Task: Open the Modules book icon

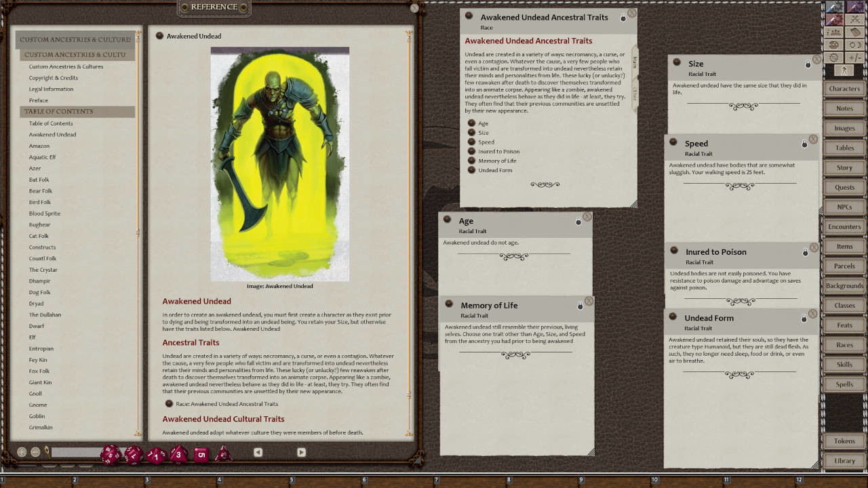Action: pos(854,32)
